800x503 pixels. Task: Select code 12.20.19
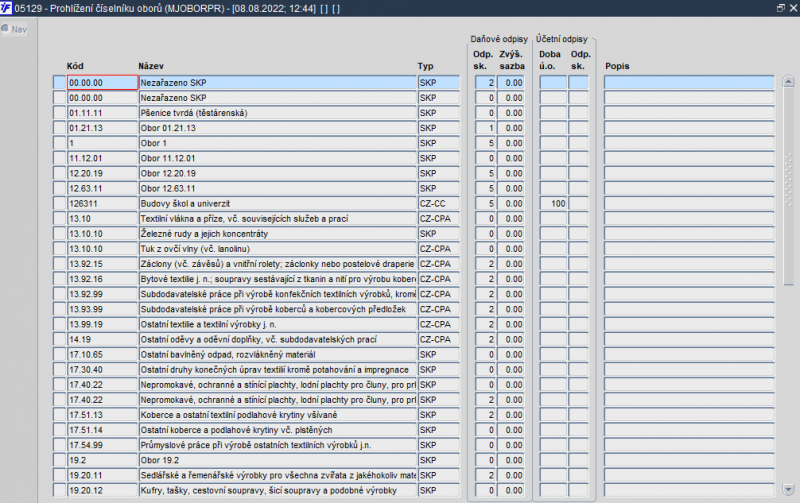pyautogui.click(x=102, y=173)
